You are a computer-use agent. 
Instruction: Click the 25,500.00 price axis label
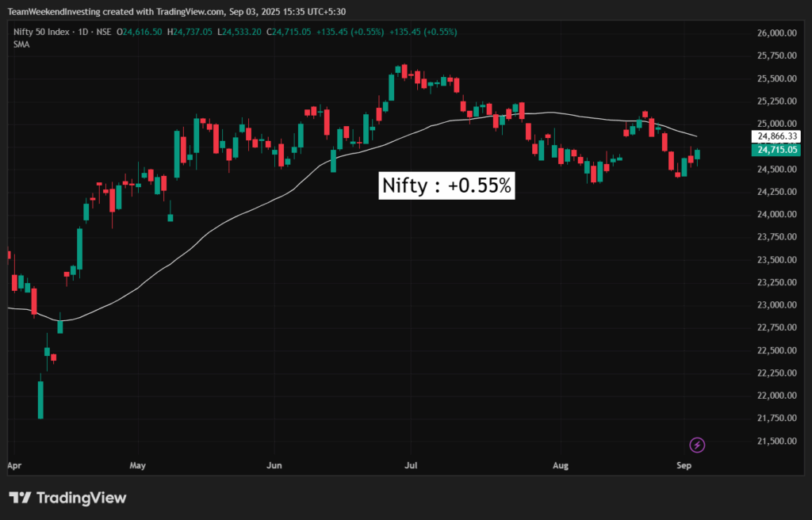coord(777,78)
